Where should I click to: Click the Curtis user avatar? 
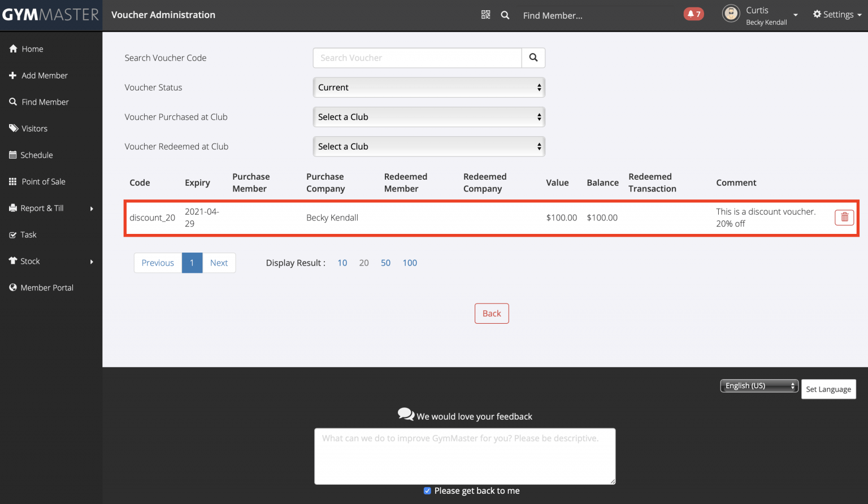[x=731, y=14]
